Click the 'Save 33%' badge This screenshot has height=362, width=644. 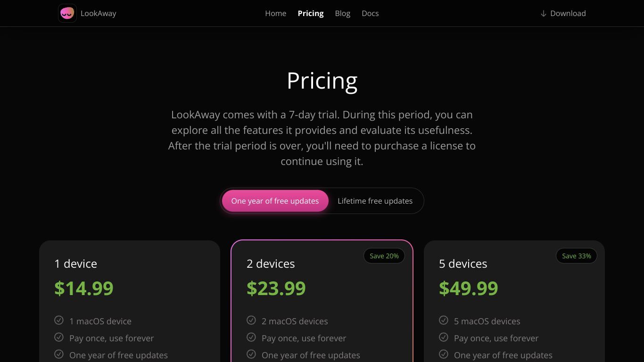point(577,256)
